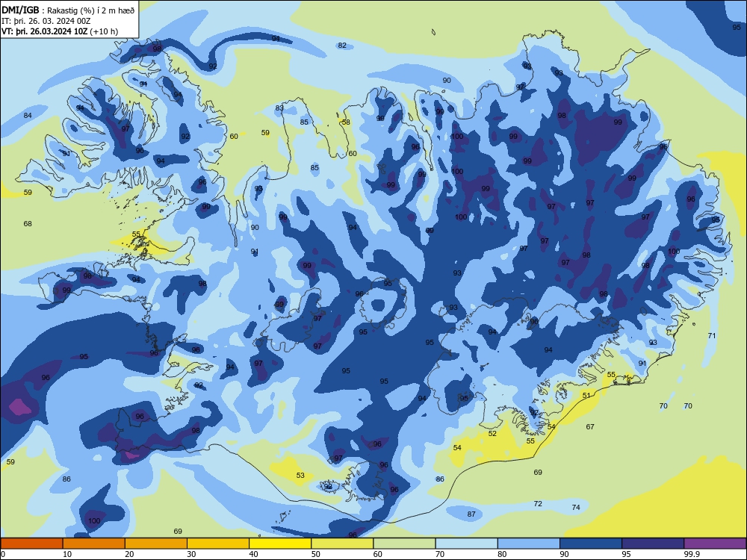The image size is (747, 560).
Task: Click the humidity value '72' offshore south
Action: click(x=538, y=503)
